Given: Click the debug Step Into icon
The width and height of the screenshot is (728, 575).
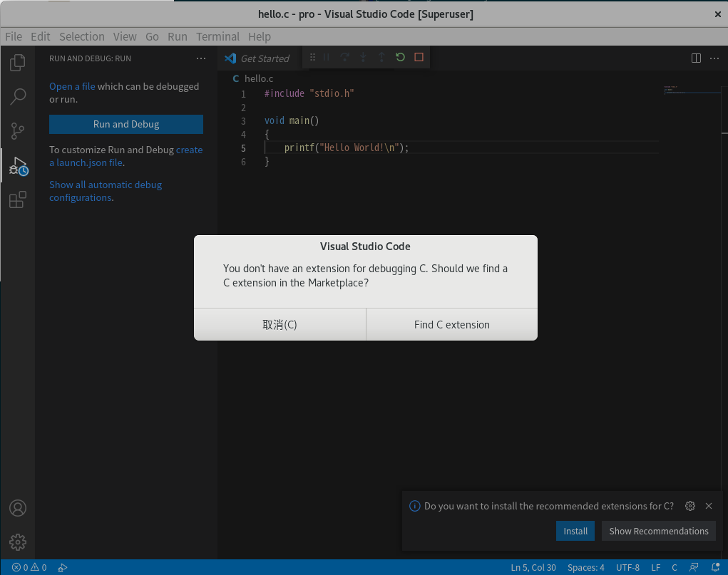Looking at the screenshot, I should (363, 57).
